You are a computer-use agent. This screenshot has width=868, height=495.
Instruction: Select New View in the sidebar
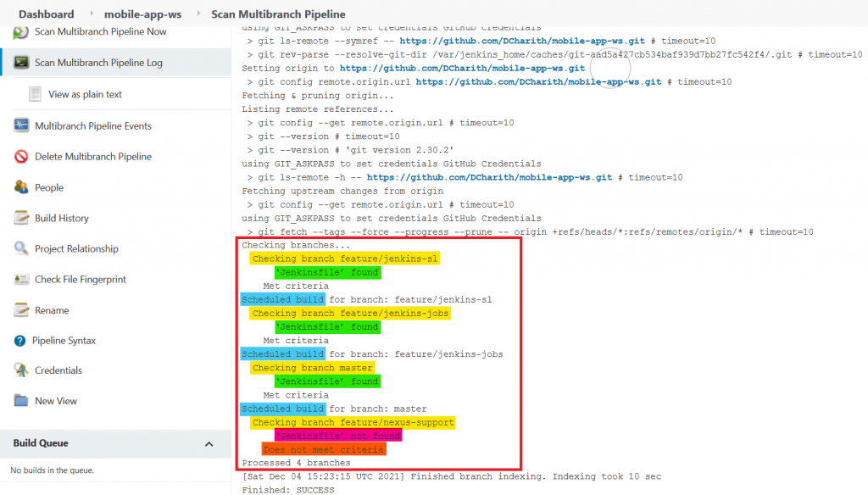(x=56, y=401)
